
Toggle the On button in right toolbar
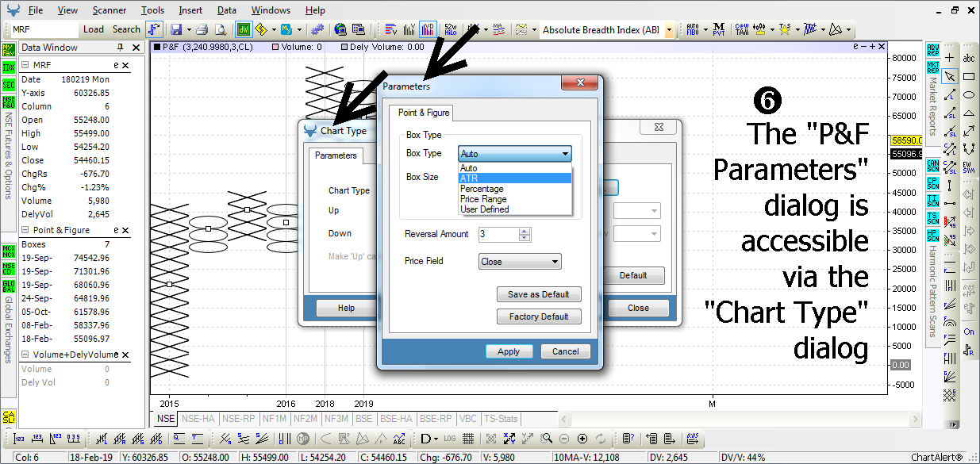click(x=969, y=332)
